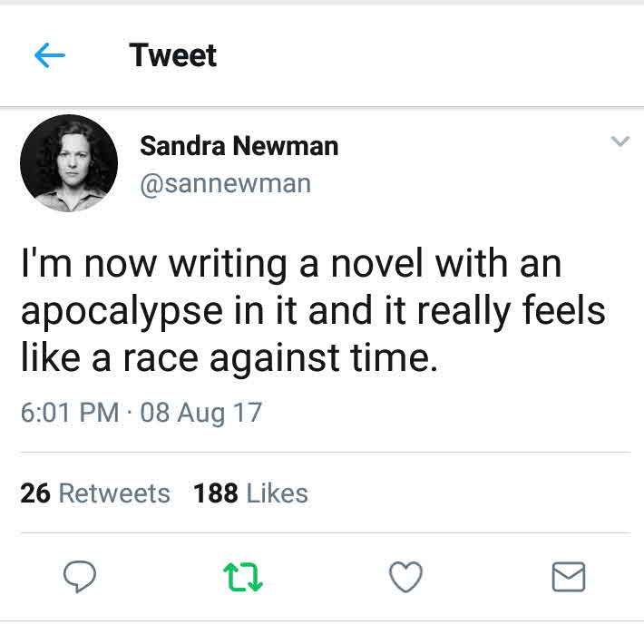This screenshot has height=644, width=644.
Task: Tap the 08 Aug 17 date
Action: [200, 413]
